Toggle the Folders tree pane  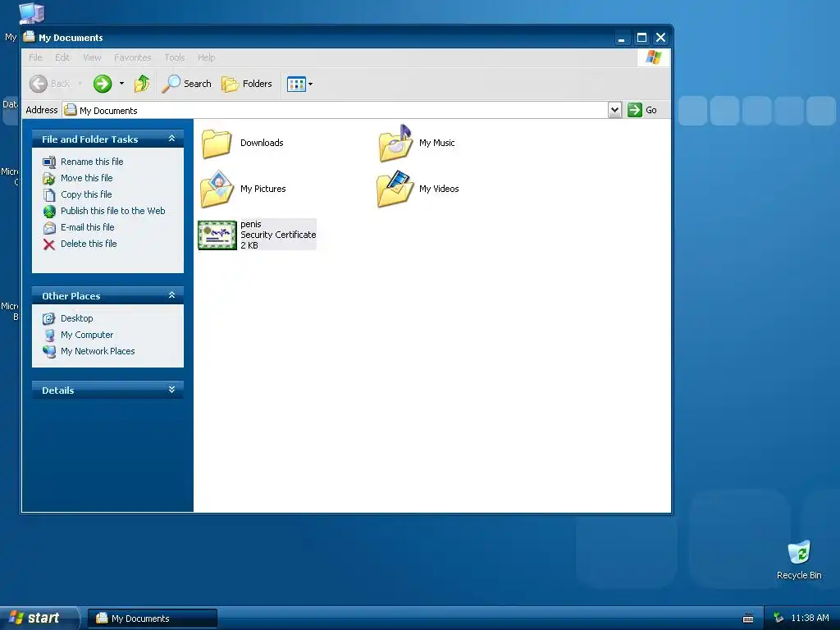(247, 84)
